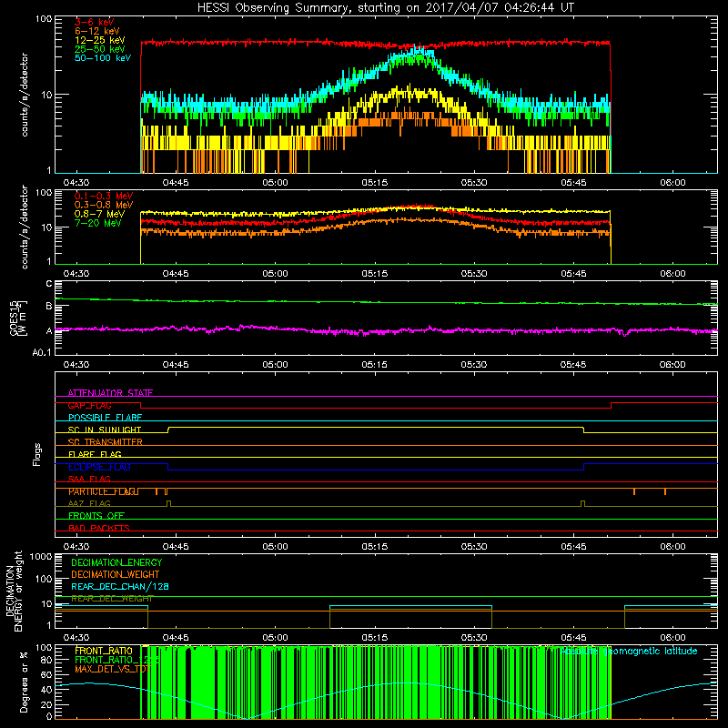Select the 3-6 keV legend label
The image size is (728, 728).
point(94,22)
